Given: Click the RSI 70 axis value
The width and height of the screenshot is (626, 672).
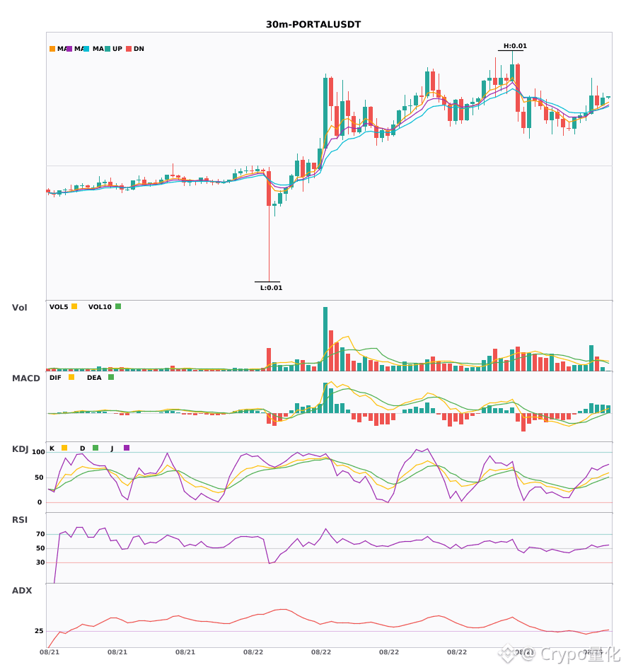Looking at the screenshot, I should 40,534.
